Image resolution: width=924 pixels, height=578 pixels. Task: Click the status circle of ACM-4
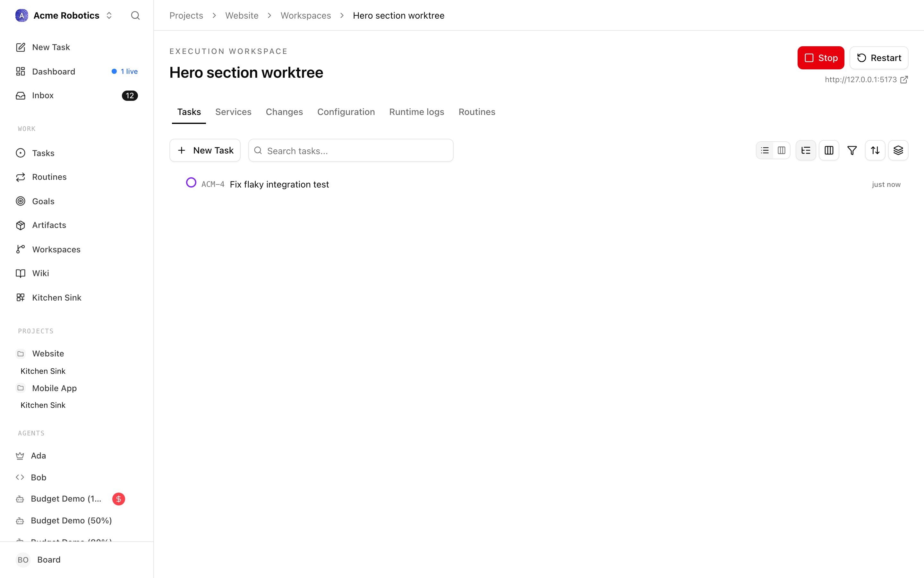(191, 183)
